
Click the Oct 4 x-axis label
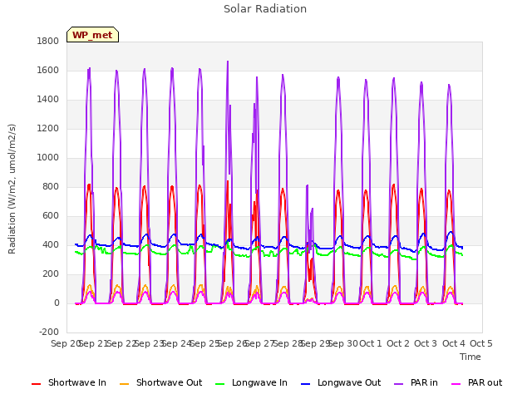pyautogui.click(x=454, y=343)
